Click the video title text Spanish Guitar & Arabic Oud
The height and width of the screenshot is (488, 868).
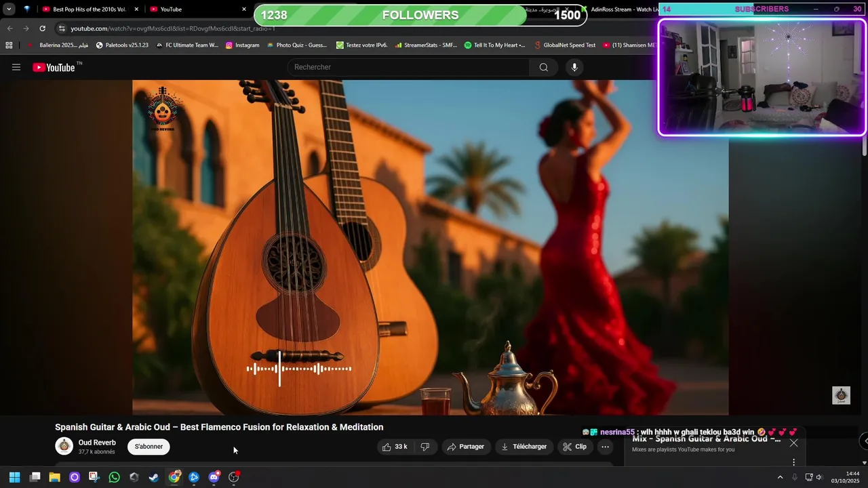(x=219, y=427)
